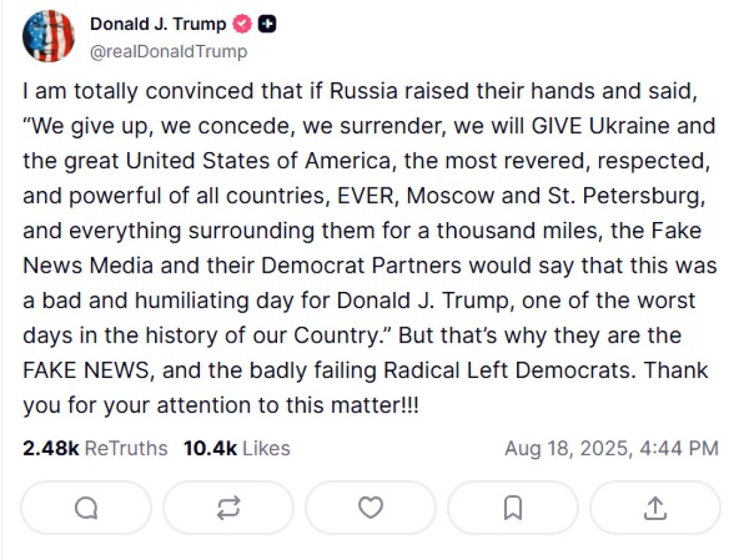This screenshot has width=739, height=560.
Task: Click the Donald J. Trump display name
Action: [x=158, y=24]
